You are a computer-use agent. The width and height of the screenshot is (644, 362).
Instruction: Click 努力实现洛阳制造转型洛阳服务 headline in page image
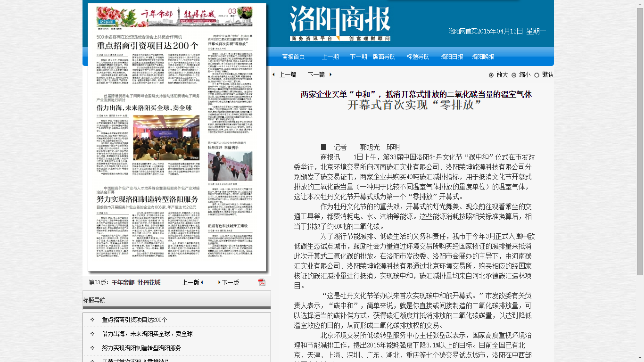[x=147, y=199]
